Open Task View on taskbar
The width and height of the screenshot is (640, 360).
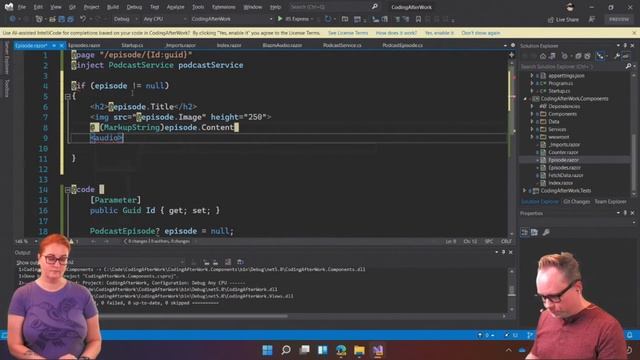tap(304, 350)
